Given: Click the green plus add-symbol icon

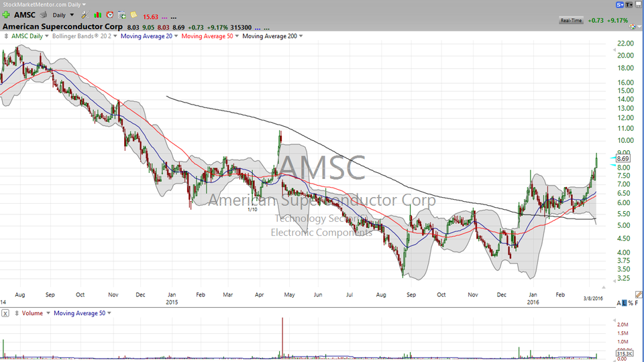Looking at the screenshot, I should pyautogui.click(x=6, y=15).
